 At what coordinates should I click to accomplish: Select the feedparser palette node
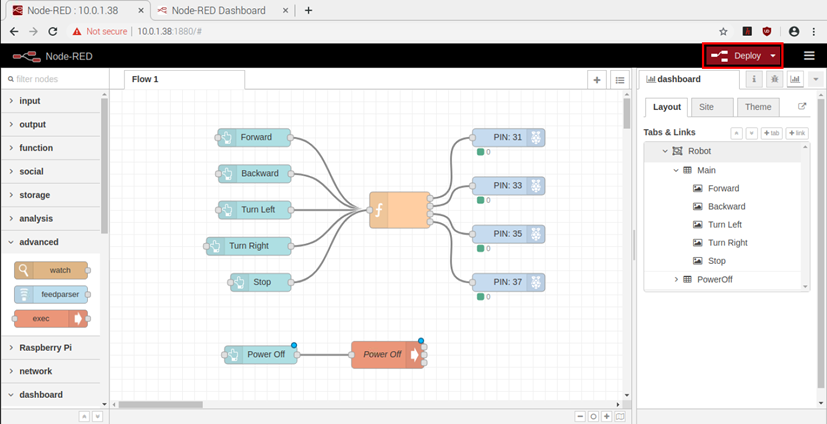point(51,294)
